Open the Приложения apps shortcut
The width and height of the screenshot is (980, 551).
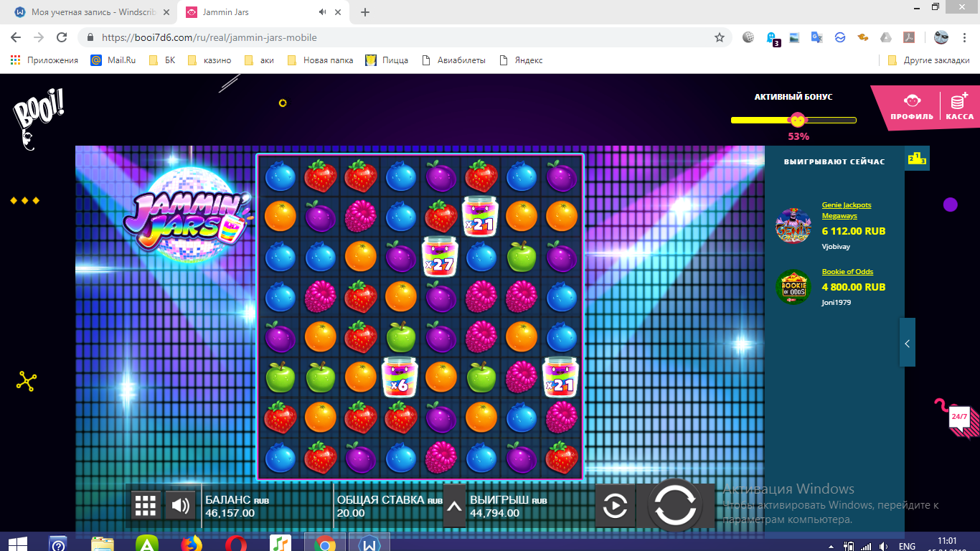(x=44, y=60)
